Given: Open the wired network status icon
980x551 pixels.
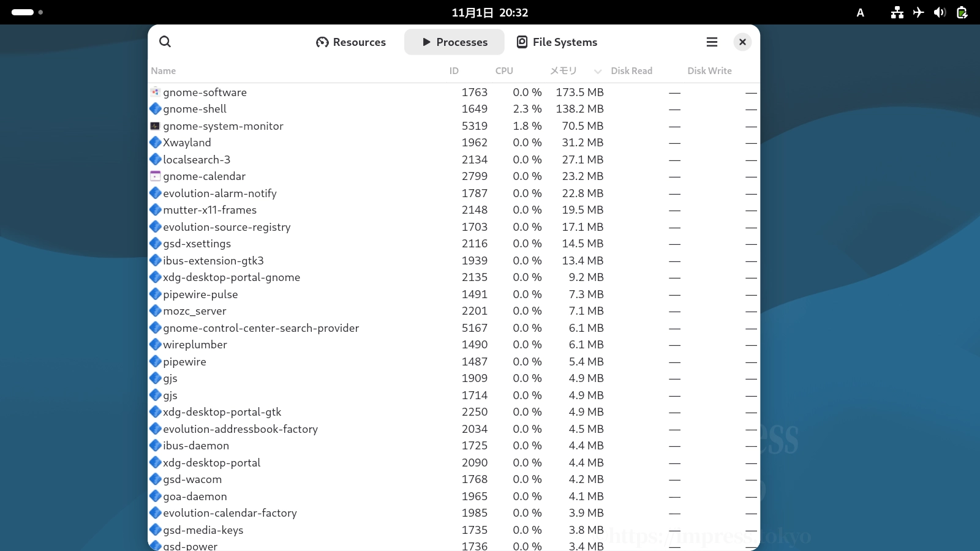Looking at the screenshot, I should tap(897, 12).
